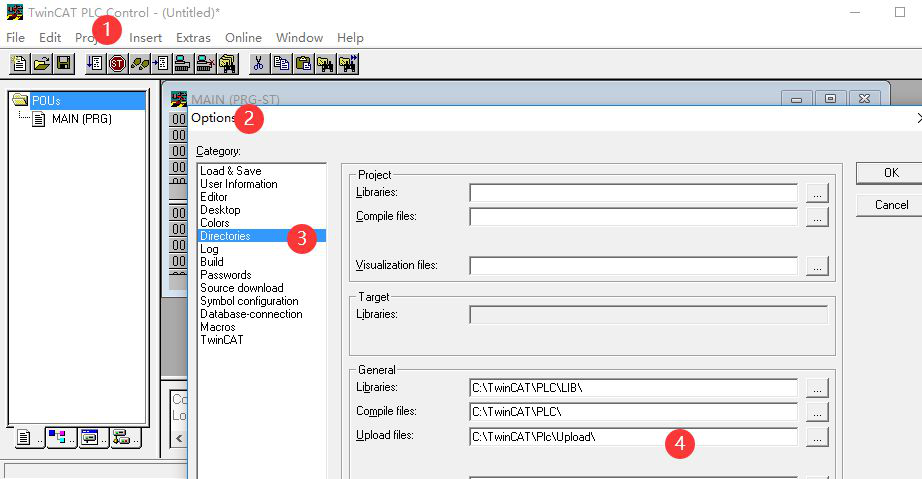Click the Open project folder icon

pyautogui.click(x=42, y=63)
